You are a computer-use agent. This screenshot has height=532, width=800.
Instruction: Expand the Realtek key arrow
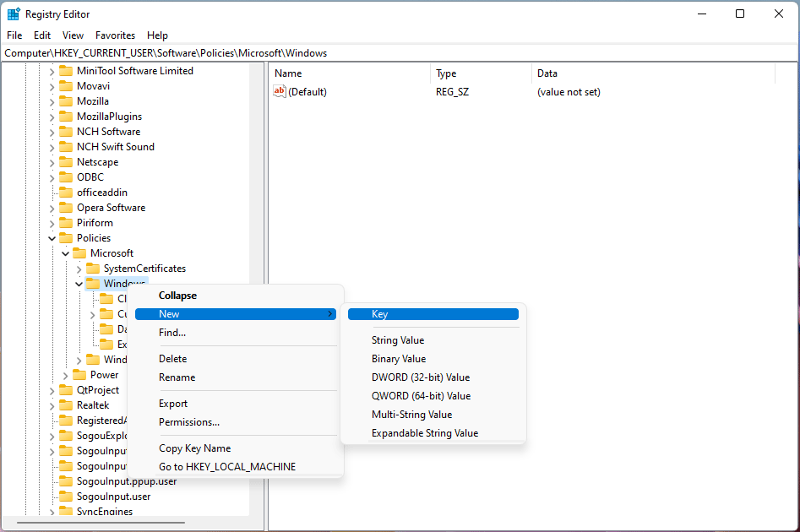(x=52, y=406)
